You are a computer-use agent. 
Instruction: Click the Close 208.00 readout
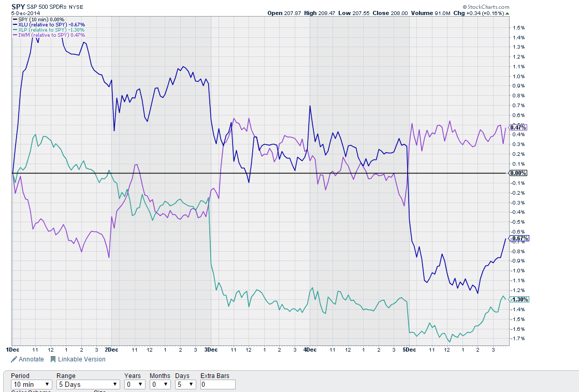[x=390, y=13]
